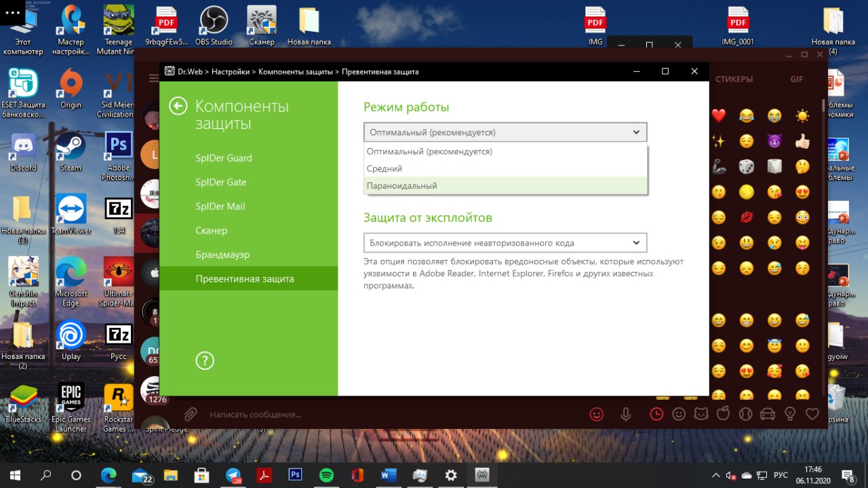Pick the sun emoji
This screenshot has height=488, width=868.
point(802,116)
